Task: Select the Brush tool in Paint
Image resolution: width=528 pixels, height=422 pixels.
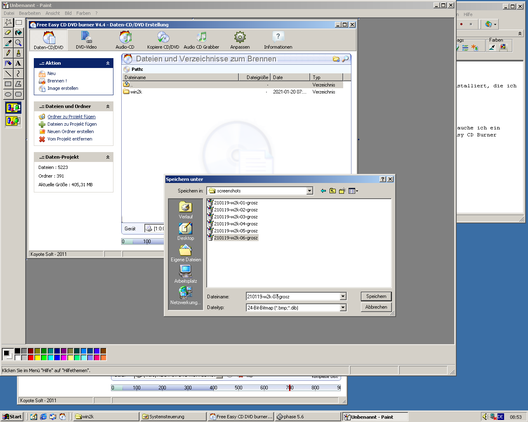Action: (19, 53)
